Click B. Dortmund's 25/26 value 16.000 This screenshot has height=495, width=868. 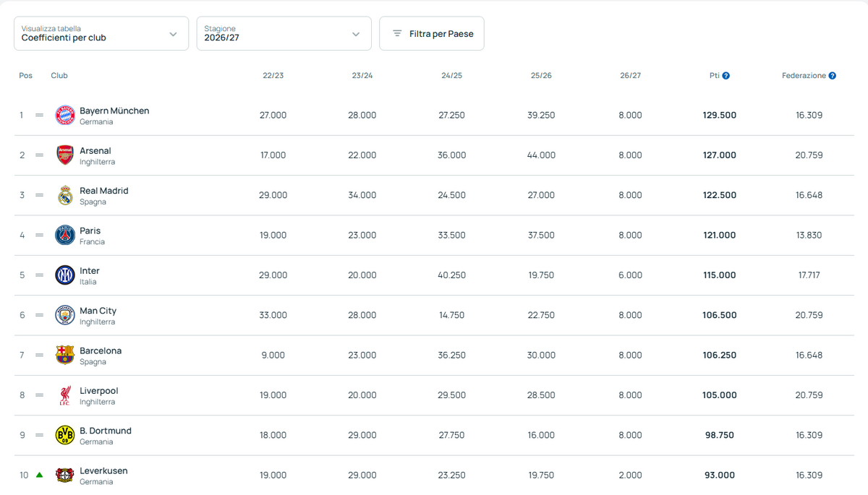[541, 435]
